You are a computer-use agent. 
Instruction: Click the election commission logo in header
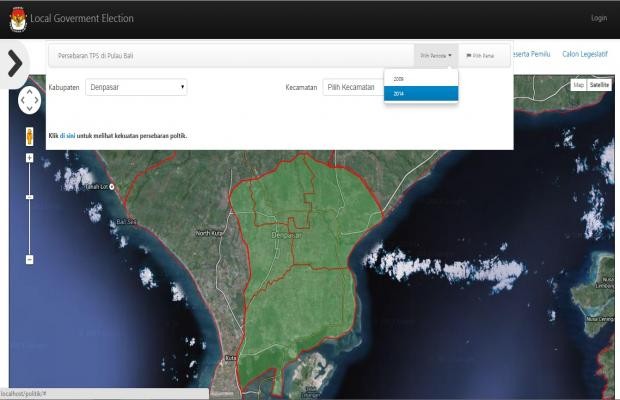point(18,19)
